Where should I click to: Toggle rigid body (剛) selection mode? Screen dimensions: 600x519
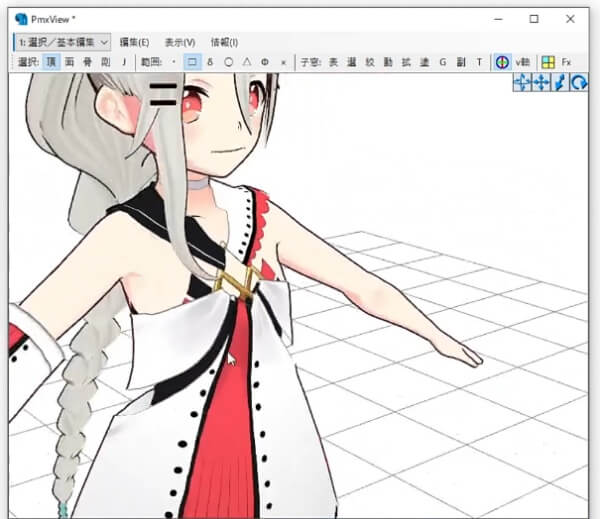(105, 62)
